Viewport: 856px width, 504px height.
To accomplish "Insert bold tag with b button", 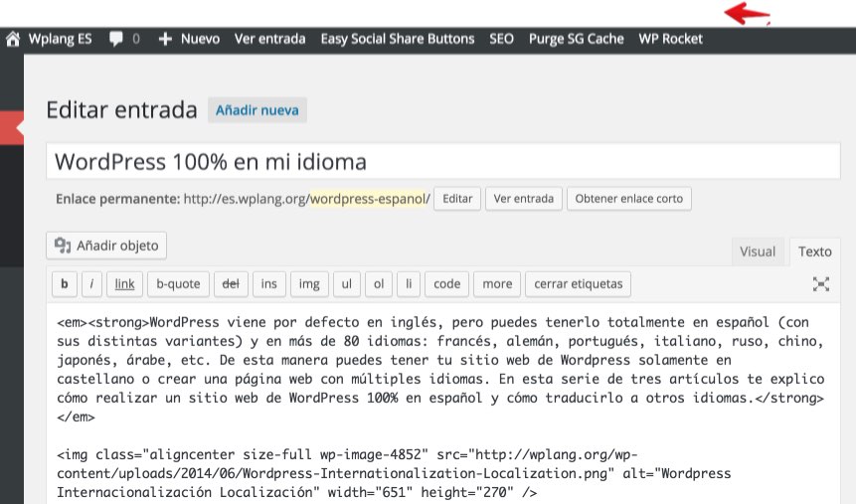I will 65,284.
